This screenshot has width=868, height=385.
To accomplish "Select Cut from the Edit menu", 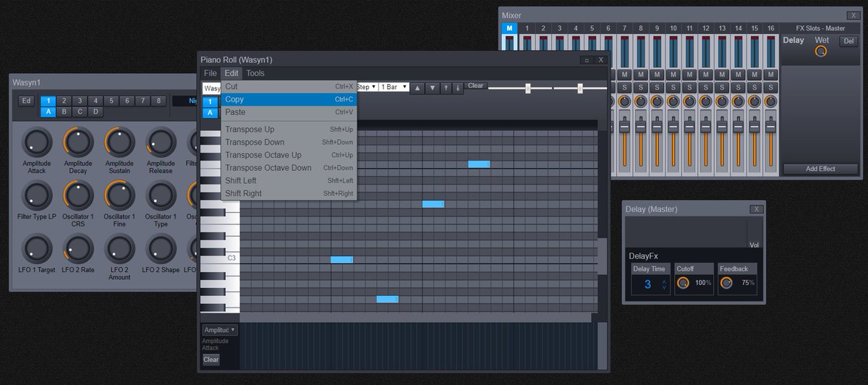I will coord(289,86).
